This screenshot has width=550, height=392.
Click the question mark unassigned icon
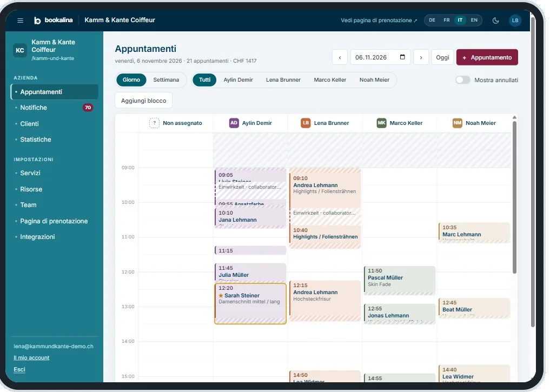click(x=154, y=123)
